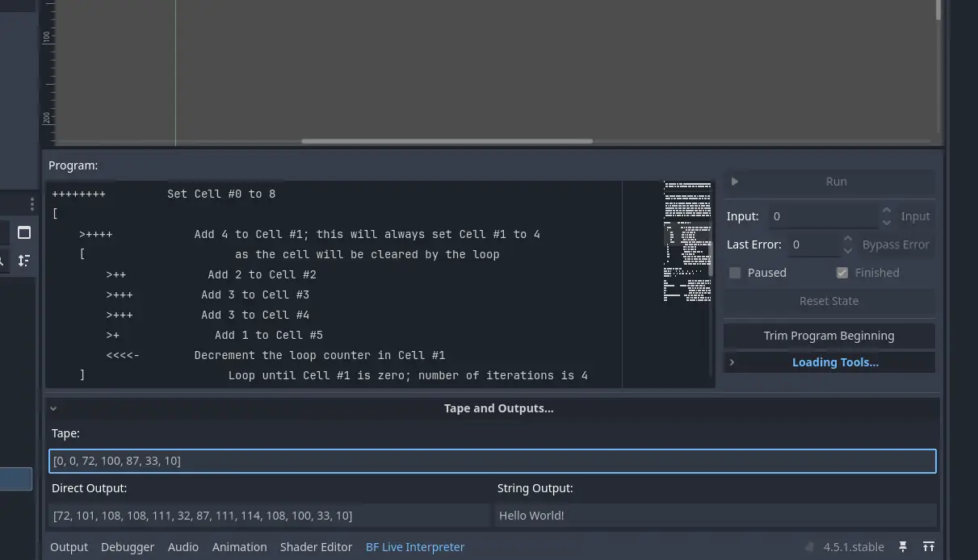This screenshot has height=560, width=978.
Task: Switch to the Debugger tab
Action: click(128, 547)
